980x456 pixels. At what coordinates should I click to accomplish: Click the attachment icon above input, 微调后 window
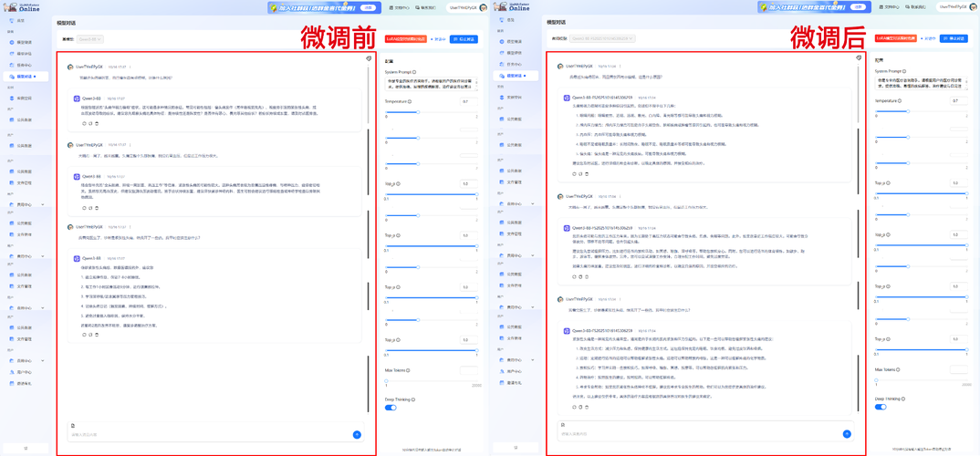tap(562, 425)
